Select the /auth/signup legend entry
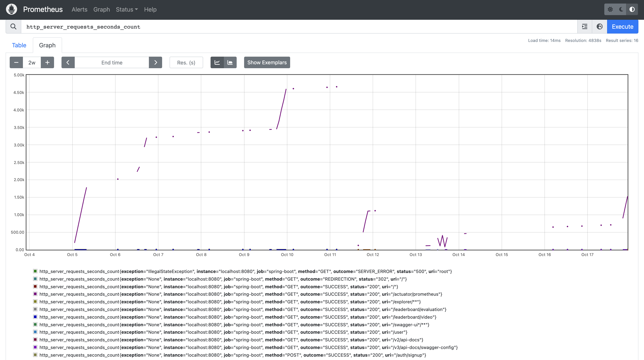Image resolution: width=644 pixels, height=360 pixels. click(233, 355)
